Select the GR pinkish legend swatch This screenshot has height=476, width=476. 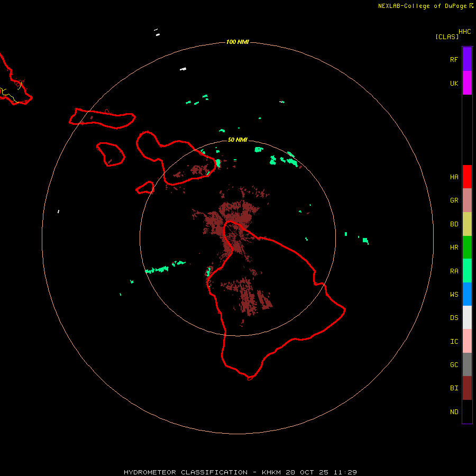[x=467, y=200]
